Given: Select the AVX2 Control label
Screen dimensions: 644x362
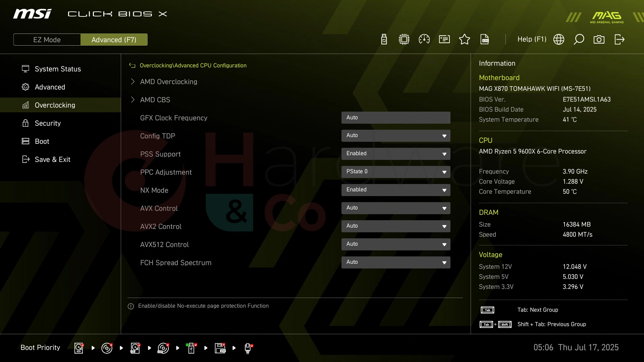Looking at the screenshot, I should (161, 227).
